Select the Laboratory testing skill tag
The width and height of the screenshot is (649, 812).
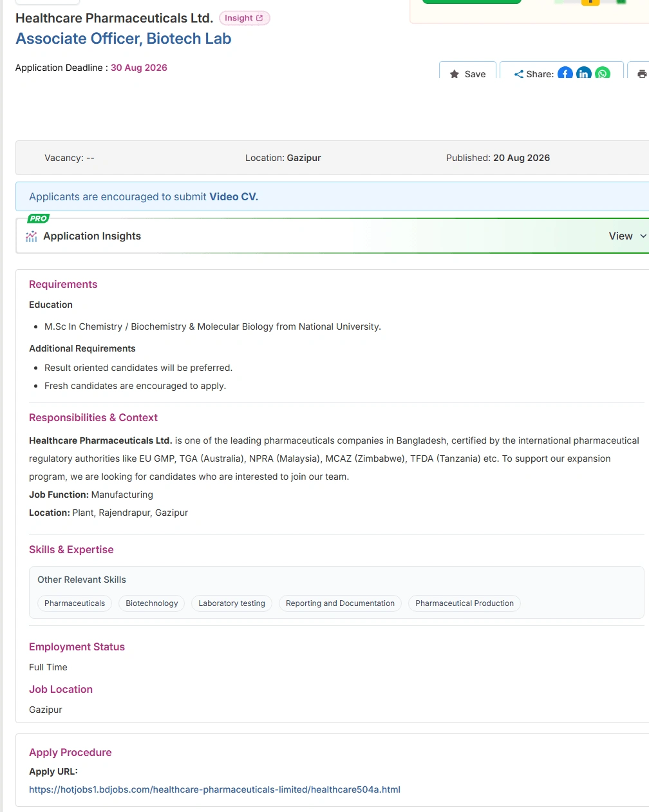232,603
